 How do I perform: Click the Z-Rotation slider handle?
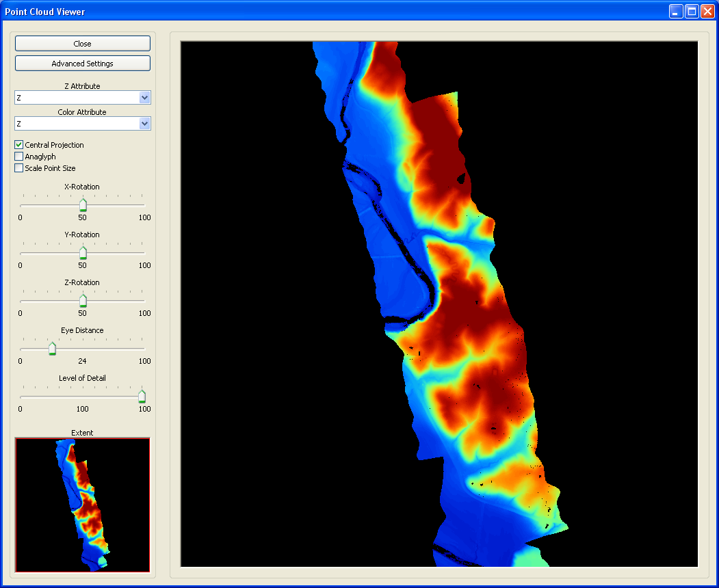point(83,299)
